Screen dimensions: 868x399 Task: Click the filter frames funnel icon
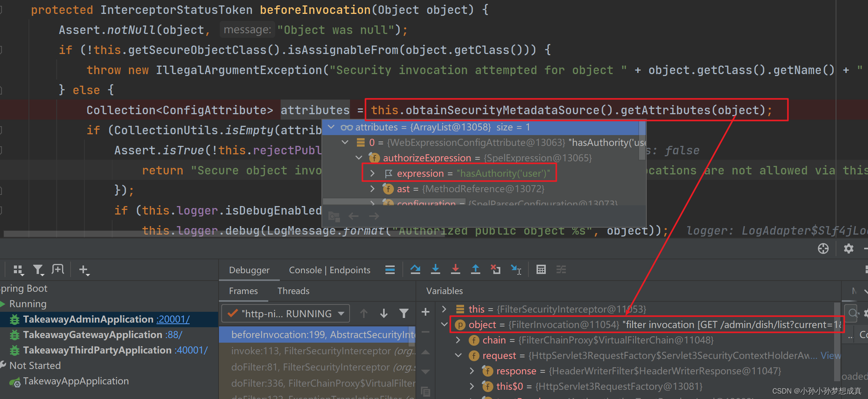[404, 313]
